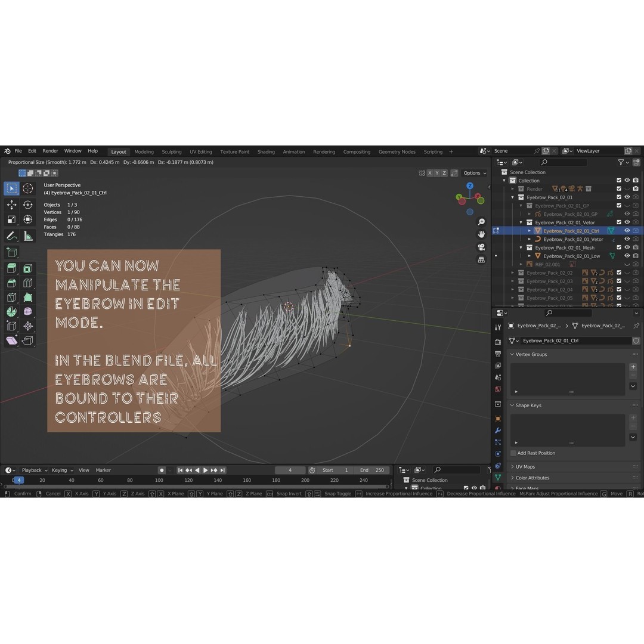This screenshot has height=644, width=644.
Task: Open the Render menu
Action: coord(50,151)
